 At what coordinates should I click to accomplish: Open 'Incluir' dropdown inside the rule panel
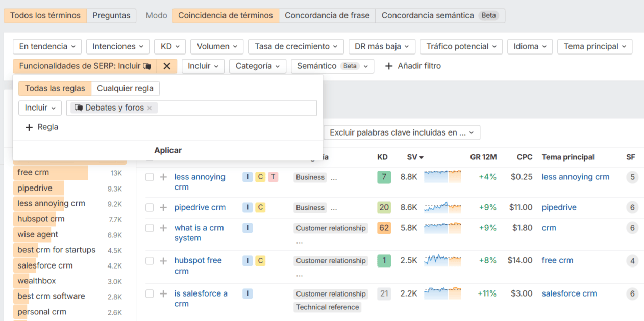click(40, 108)
